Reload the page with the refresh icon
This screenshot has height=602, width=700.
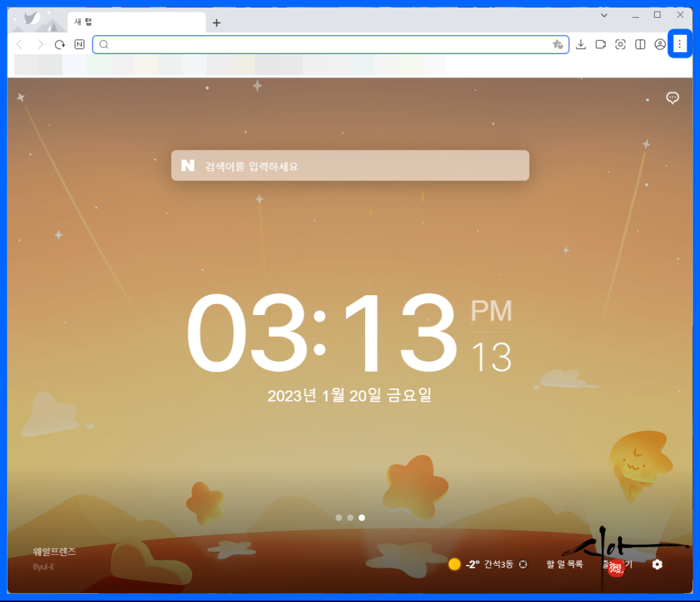point(60,44)
